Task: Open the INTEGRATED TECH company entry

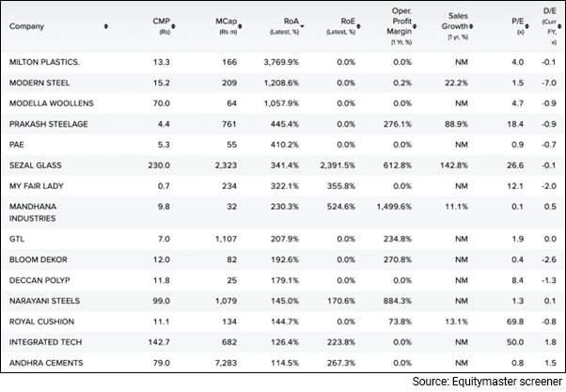Action: point(45,342)
